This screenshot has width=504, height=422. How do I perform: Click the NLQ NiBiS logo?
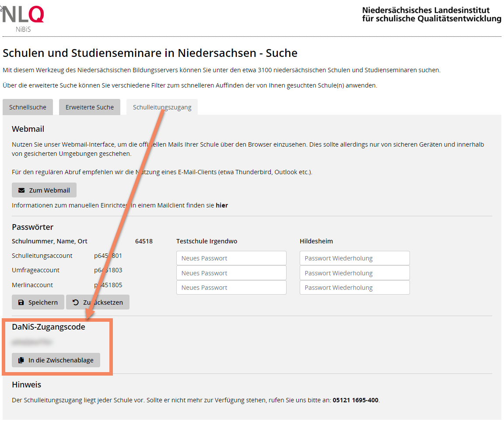pos(23,18)
